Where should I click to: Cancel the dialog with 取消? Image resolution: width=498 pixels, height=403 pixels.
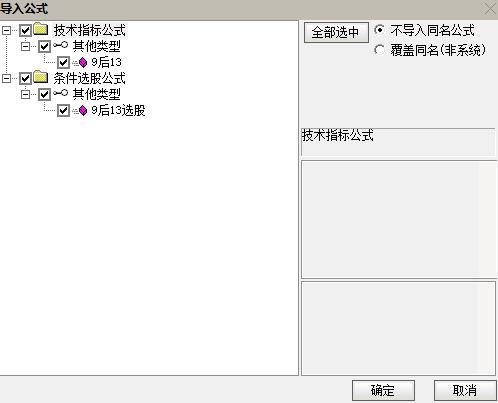pos(465,390)
